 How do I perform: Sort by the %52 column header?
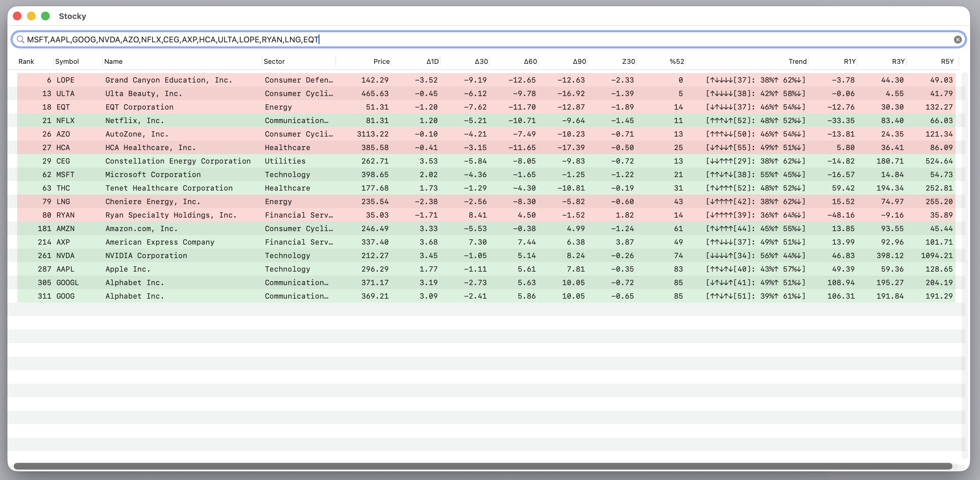click(677, 61)
